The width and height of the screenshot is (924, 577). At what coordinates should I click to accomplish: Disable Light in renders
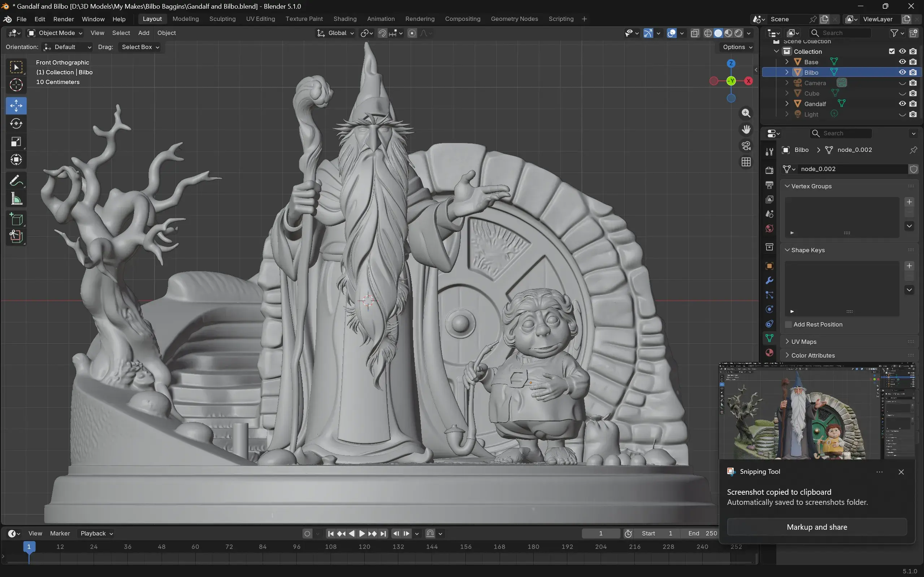(x=913, y=114)
